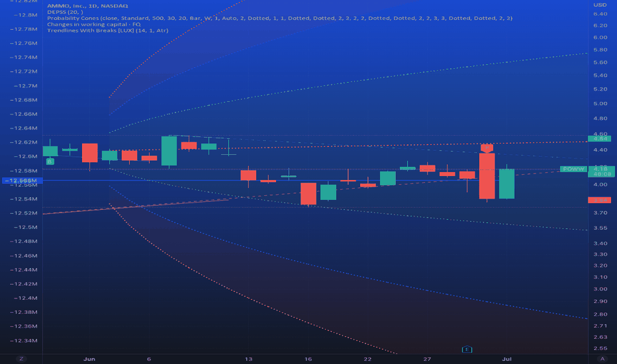Screen dimensions: 617x364
Task: Click the -12.5M value on the left scale
Action: coord(26,228)
